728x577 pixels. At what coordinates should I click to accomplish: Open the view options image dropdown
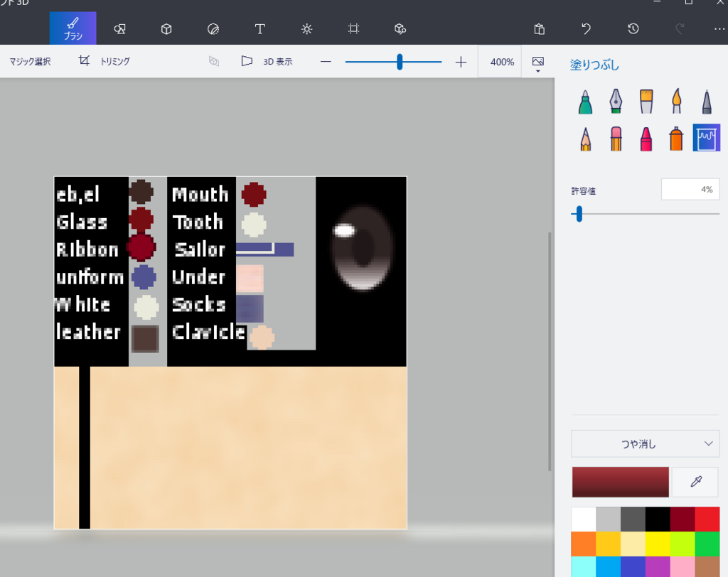[x=538, y=63]
